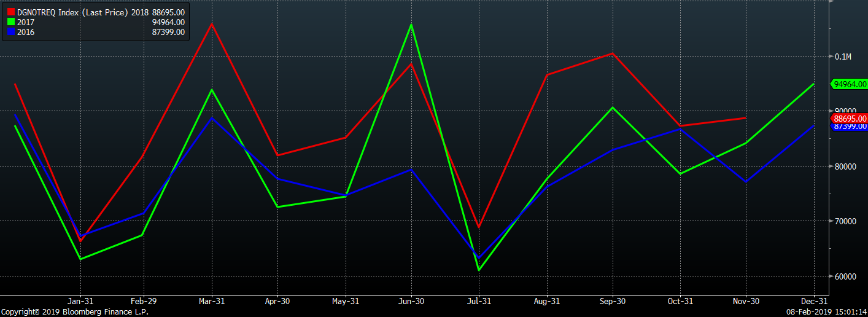Screen dimensions: 868x317
Task: Click the Sep-30 x-axis date label
Action: point(611,302)
